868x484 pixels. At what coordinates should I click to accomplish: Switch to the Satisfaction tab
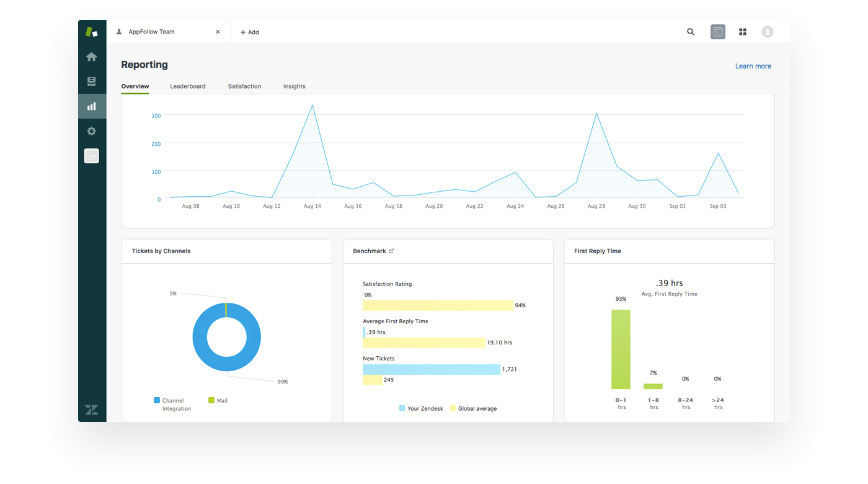click(x=244, y=86)
